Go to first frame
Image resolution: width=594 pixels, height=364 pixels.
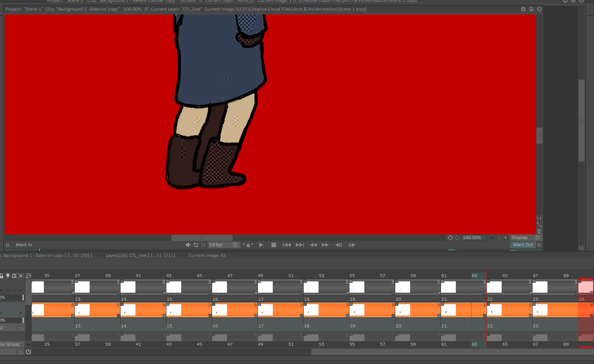click(287, 245)
